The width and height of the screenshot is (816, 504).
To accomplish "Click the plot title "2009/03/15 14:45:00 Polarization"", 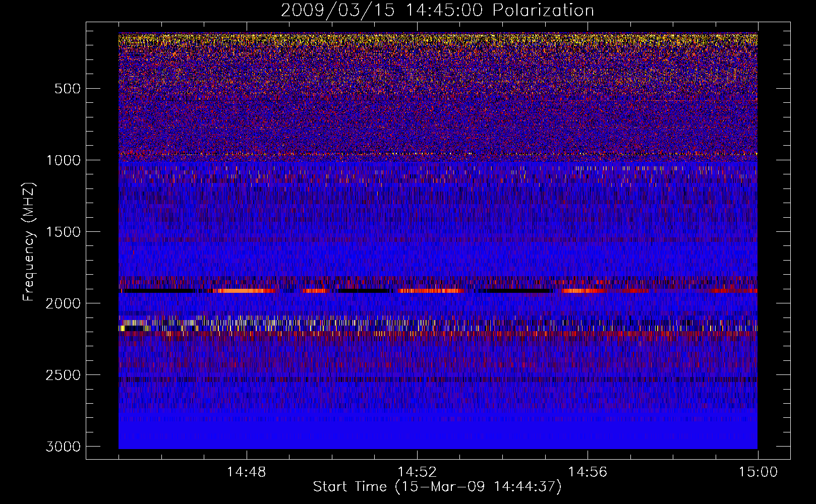I will [x=437, y=11].
